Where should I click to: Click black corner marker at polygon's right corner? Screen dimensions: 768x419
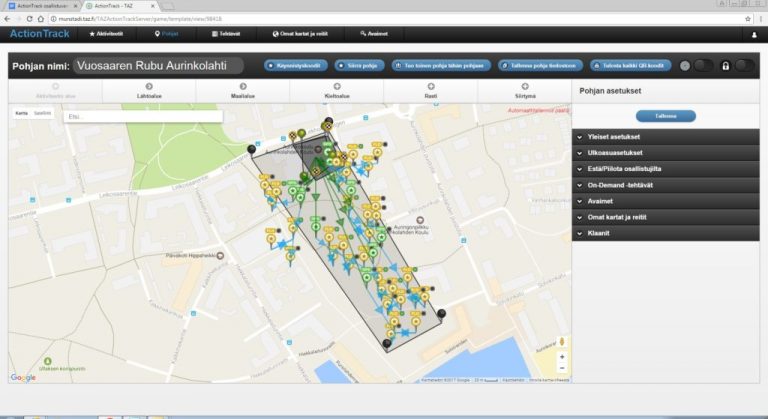pyautogui.click(x=441, y=314)
